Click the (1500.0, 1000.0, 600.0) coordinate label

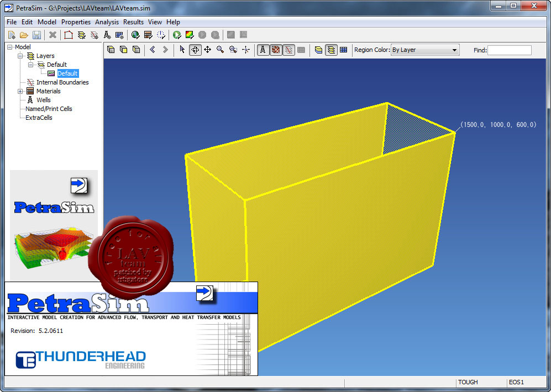coord(498,125)
